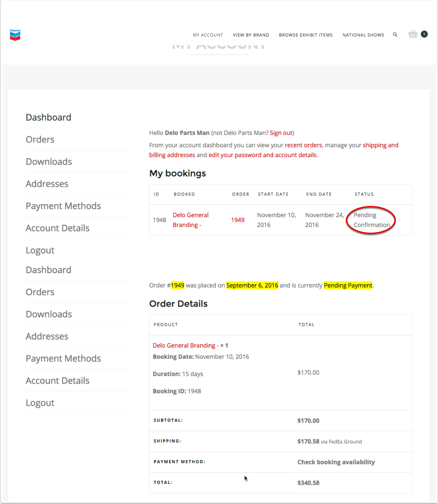This screenshot has width=438, height=504.
Task: Select the first Logout sidebar item
Action: point(40,250)
